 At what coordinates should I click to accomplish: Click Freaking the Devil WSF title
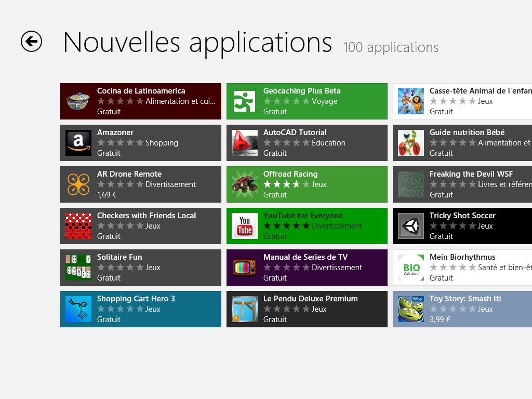[471, 174]
